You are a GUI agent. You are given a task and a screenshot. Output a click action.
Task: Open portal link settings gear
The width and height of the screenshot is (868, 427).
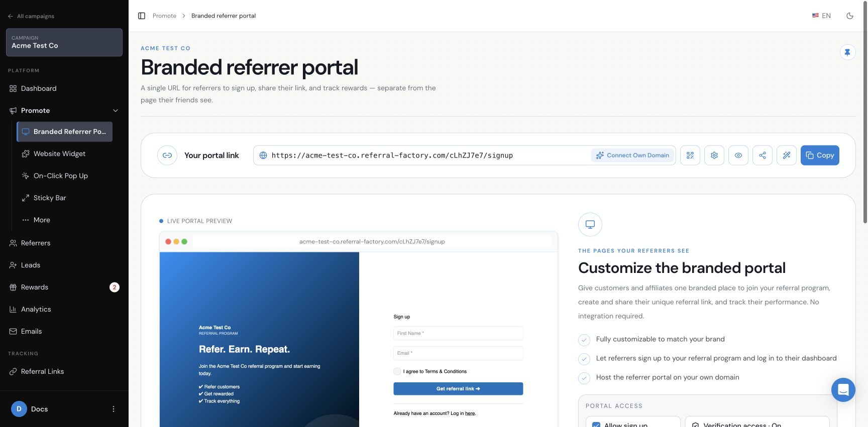point(714,156)
